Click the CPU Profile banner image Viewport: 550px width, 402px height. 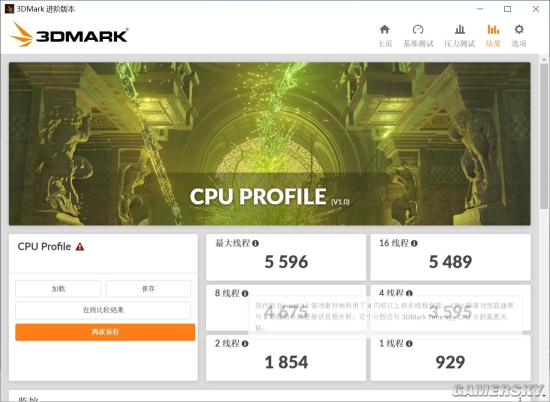click(269, 144)
